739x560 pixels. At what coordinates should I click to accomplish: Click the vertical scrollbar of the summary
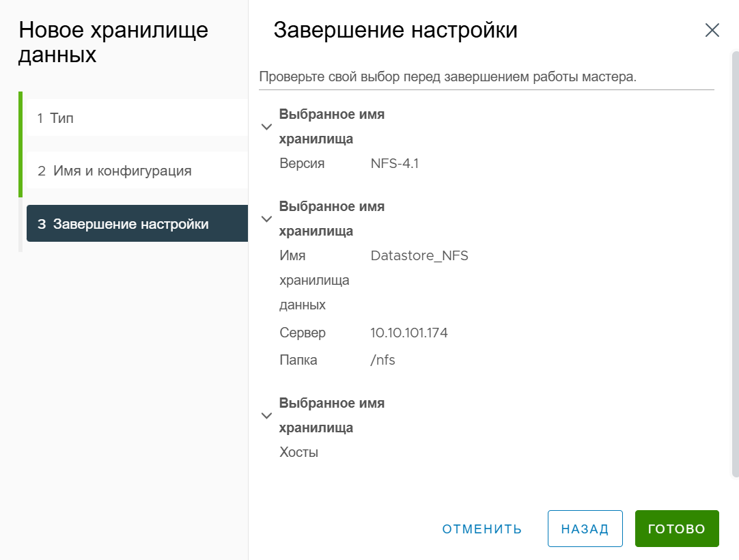coord(735,264)
